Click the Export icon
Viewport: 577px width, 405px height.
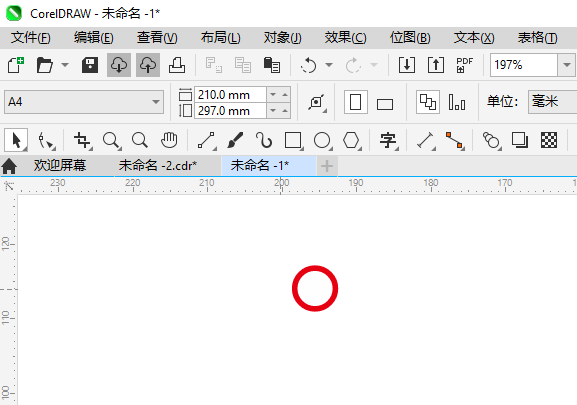[436, 65]
